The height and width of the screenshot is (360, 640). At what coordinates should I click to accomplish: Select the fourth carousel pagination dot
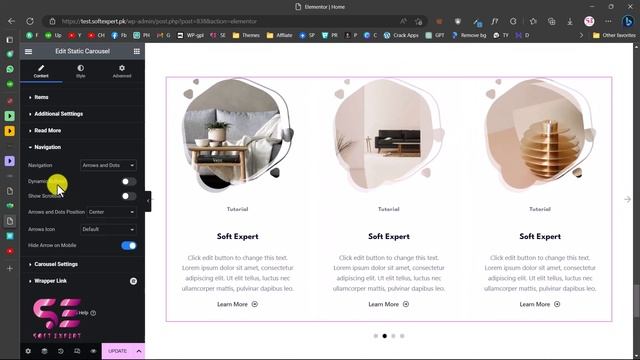[x=402, y=336]
